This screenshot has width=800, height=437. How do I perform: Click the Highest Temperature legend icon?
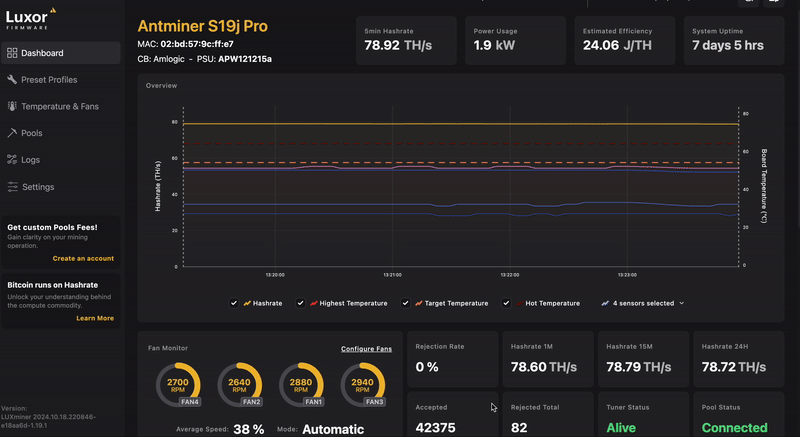coord(314,303)
